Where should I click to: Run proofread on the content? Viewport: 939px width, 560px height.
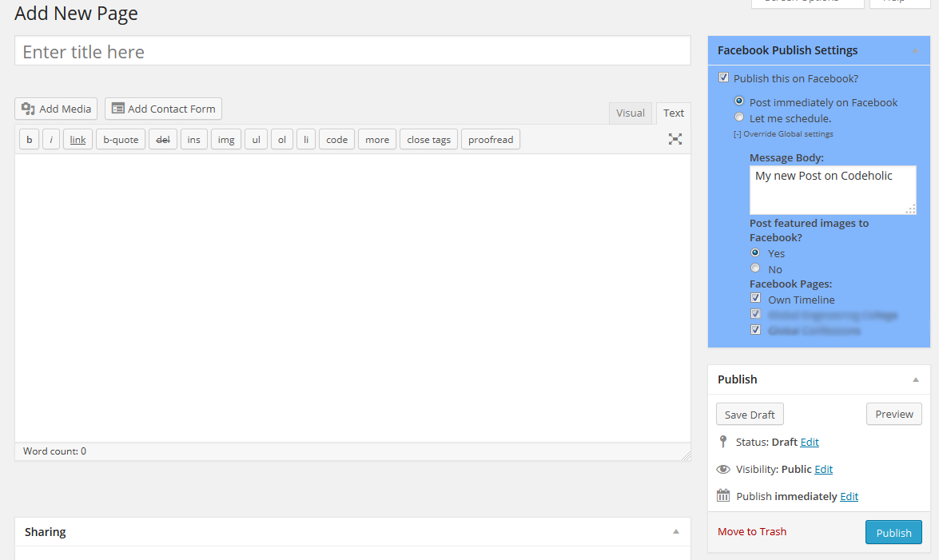pyautogui.click(x=491, y=140)
